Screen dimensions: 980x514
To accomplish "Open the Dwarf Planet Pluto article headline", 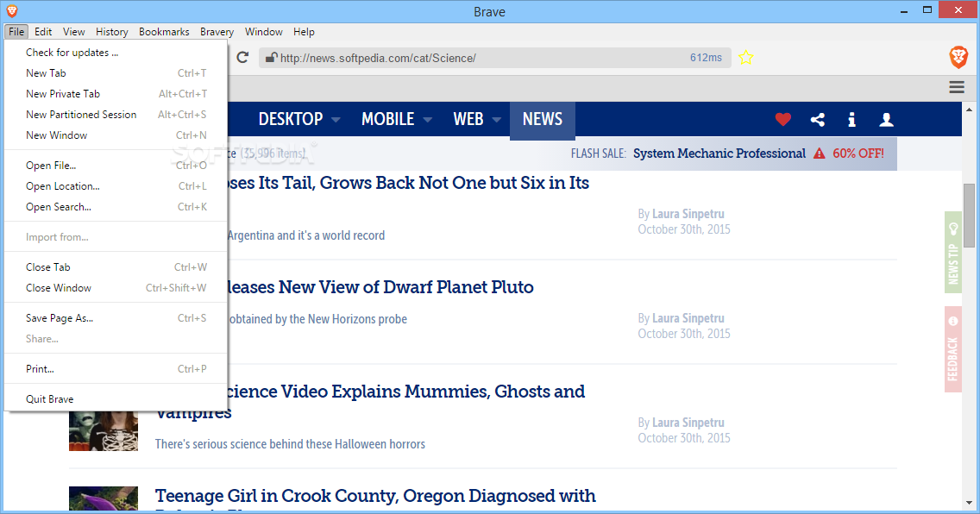I will click(380, 286).
